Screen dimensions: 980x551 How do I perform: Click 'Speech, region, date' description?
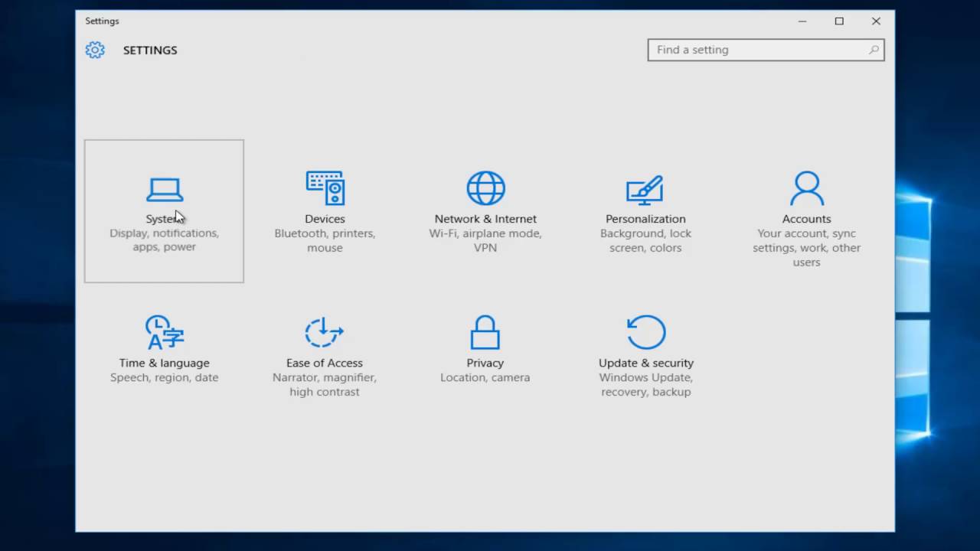[x=164, y=377]
